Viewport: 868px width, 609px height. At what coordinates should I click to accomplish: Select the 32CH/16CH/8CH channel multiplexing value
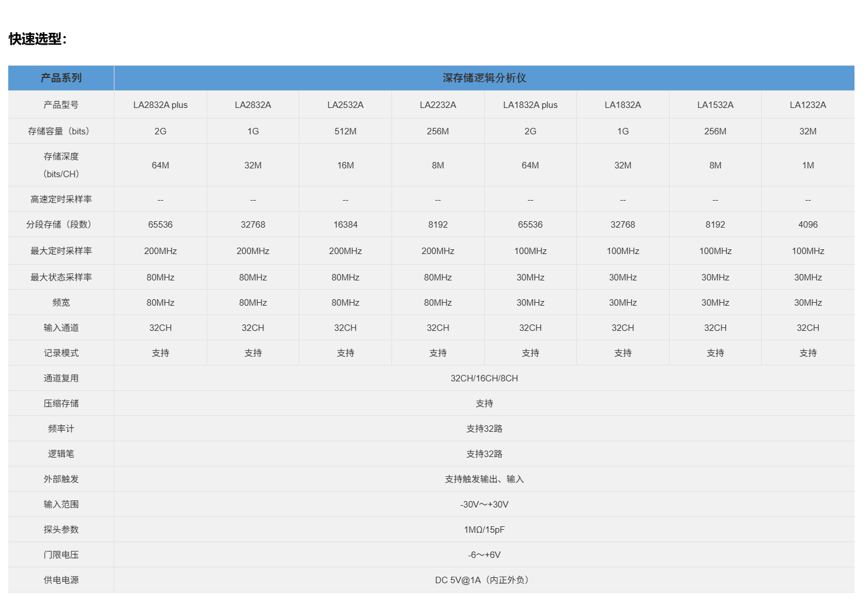click(484, 378)
